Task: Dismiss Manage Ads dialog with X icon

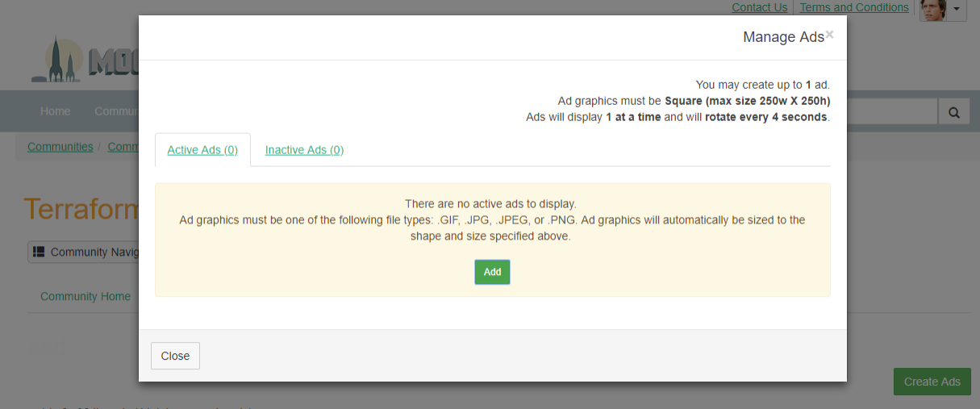Action: (829, 35)
